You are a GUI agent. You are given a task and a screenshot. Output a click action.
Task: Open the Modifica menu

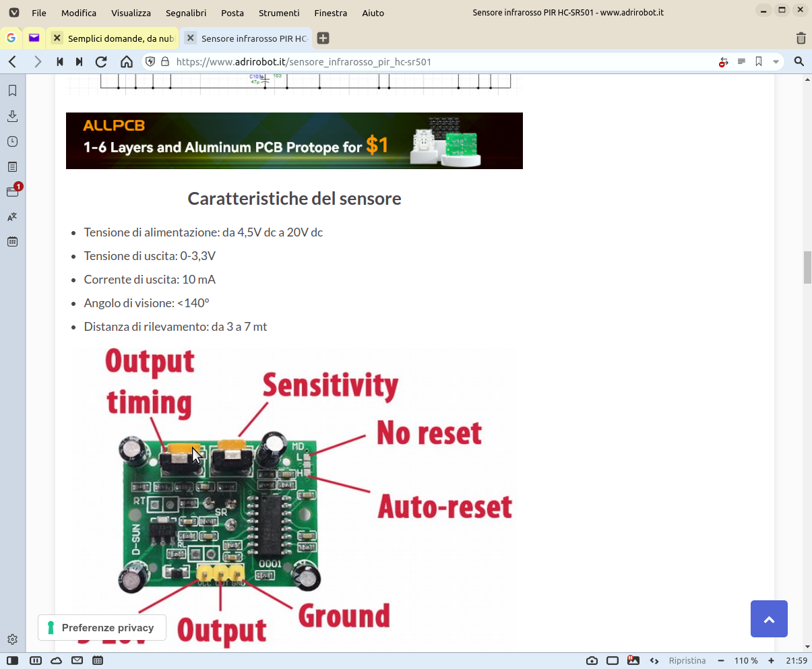pyautogui.click(x=79, y=13)
